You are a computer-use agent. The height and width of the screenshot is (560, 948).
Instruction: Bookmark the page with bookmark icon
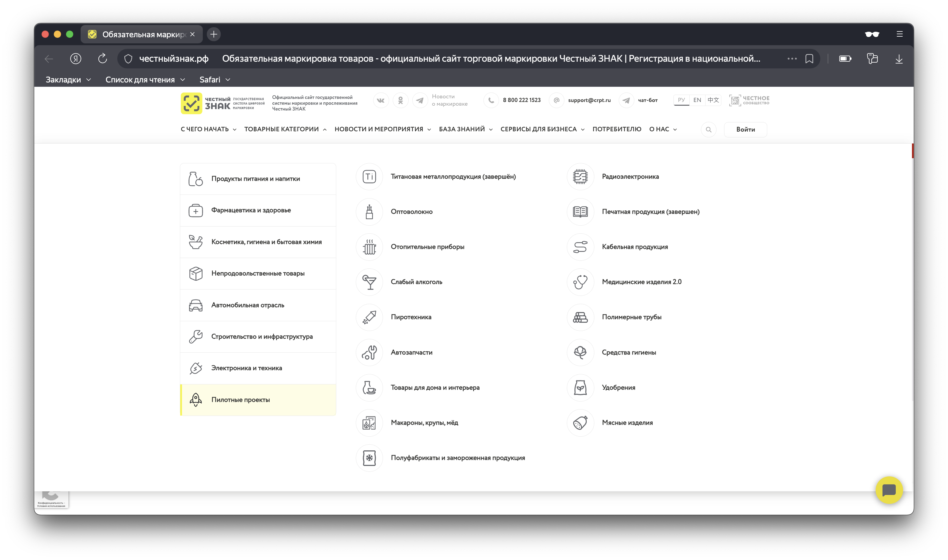click(809, 59)
